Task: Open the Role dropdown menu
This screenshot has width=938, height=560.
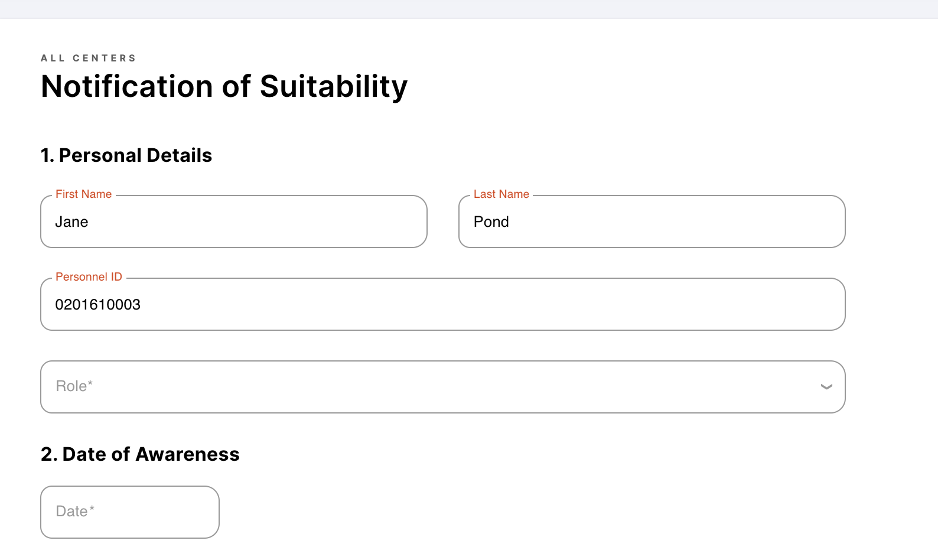Action: click(x=442, y=387)
